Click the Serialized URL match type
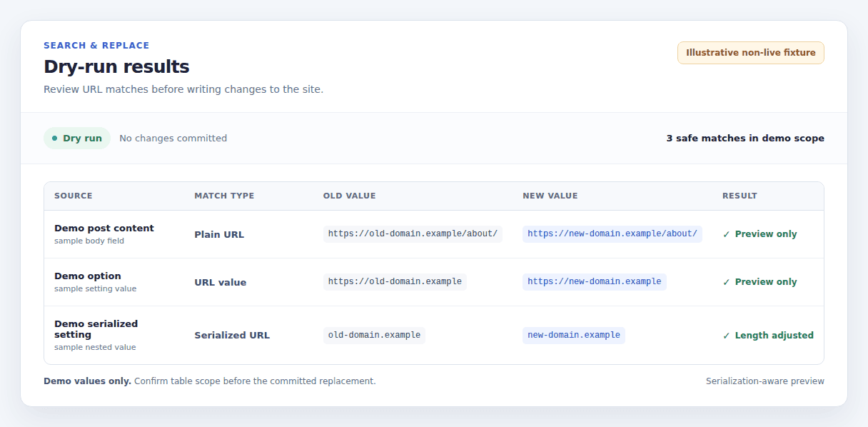 pos(232,335)
